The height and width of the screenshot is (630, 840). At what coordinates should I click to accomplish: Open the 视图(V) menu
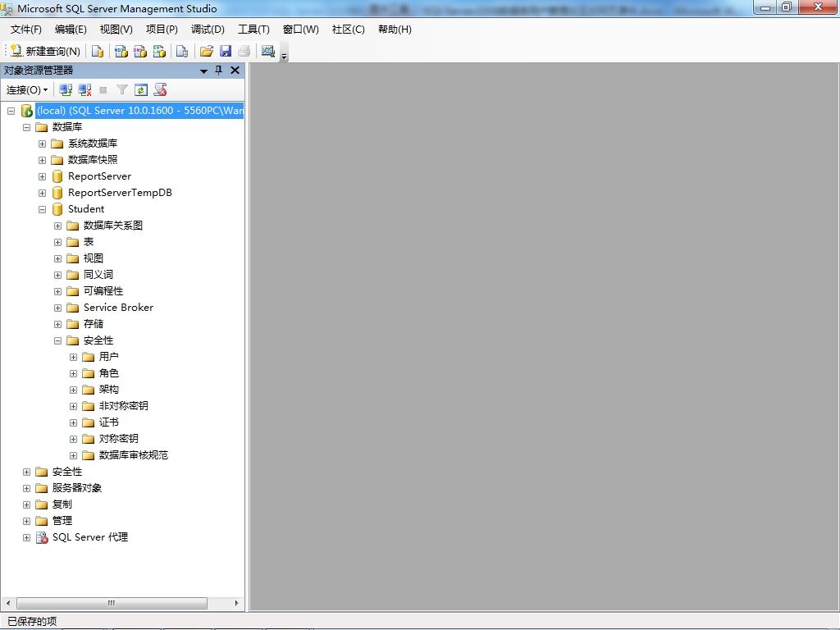click(x=116, y=30)
